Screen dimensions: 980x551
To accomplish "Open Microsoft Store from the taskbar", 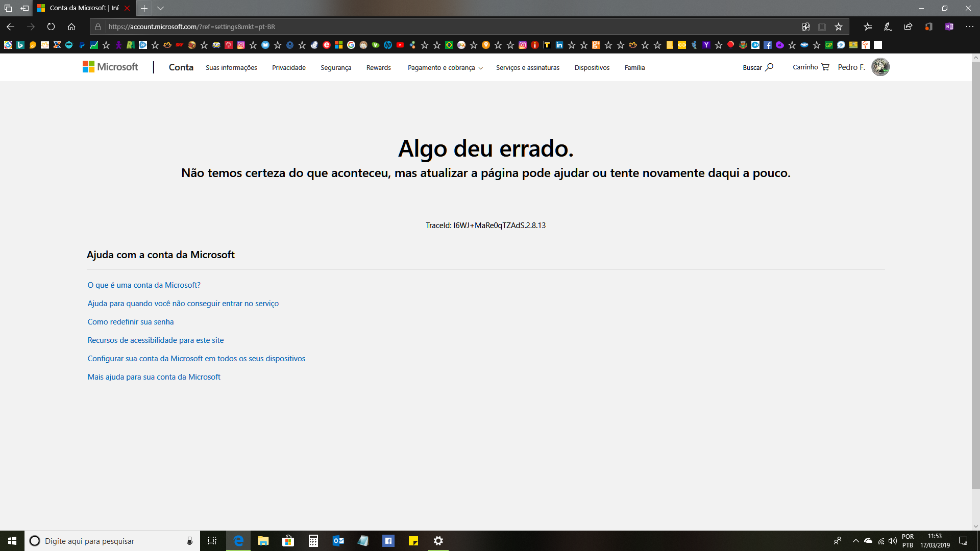I will (x=288, y=541).
